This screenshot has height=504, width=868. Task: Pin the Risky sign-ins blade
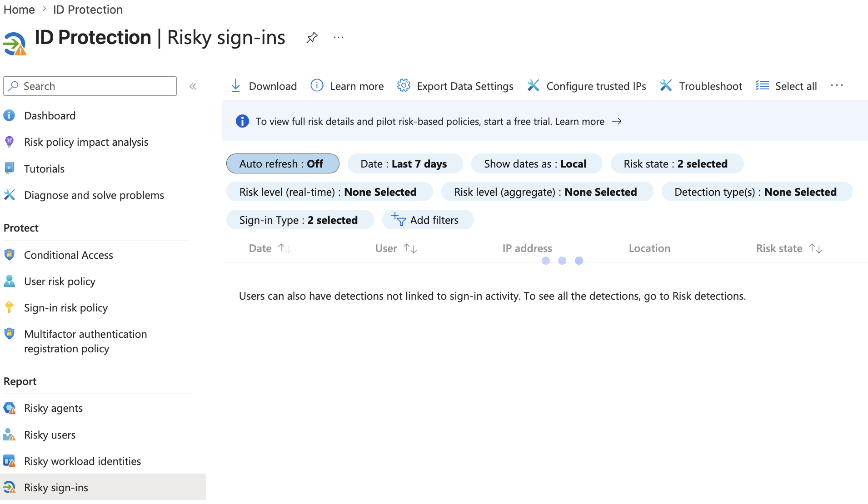pyautogui.click(x=312, y=38)
